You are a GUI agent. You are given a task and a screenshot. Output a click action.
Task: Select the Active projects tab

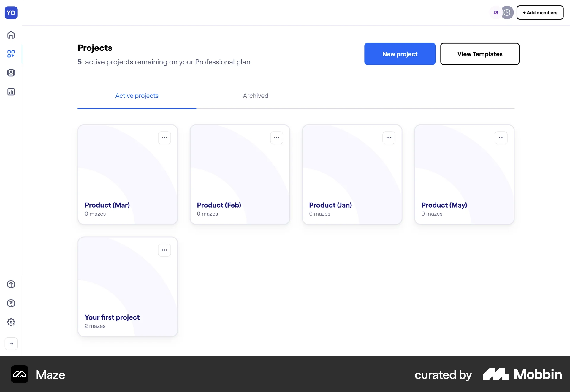pyautogui.click(x=137, y=96)
